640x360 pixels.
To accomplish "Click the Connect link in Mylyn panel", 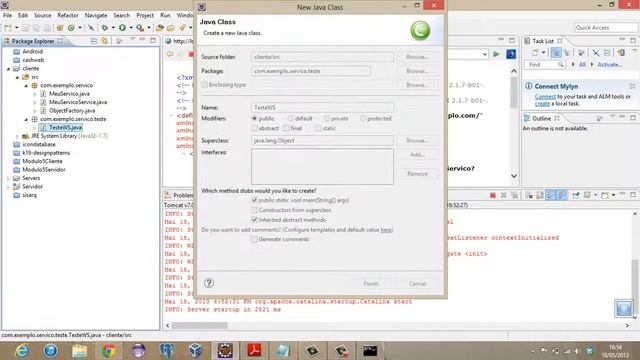I will [x=545, y=97].
